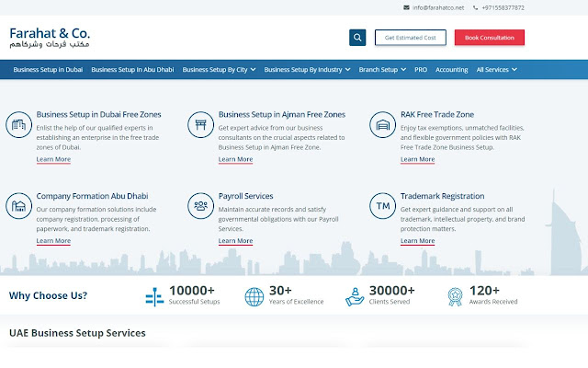The width and height of the screenshot is (588, 368).
Task: Click Learn More under RAK Free Trade Zone
Action: [417, 159]
